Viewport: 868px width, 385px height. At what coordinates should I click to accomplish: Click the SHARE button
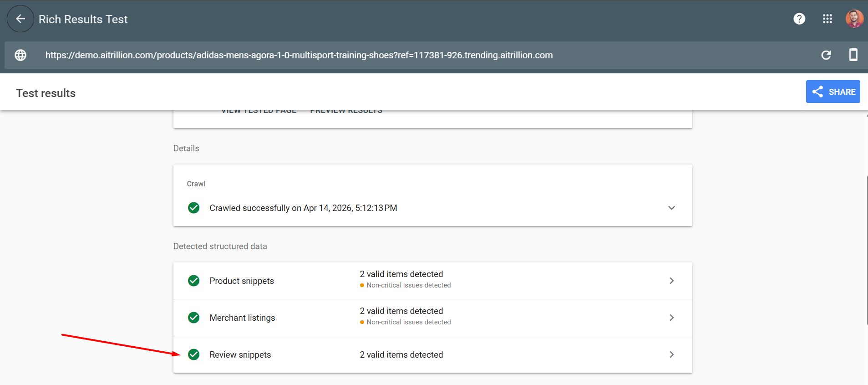pyautogui.click(x=832, y=92)
